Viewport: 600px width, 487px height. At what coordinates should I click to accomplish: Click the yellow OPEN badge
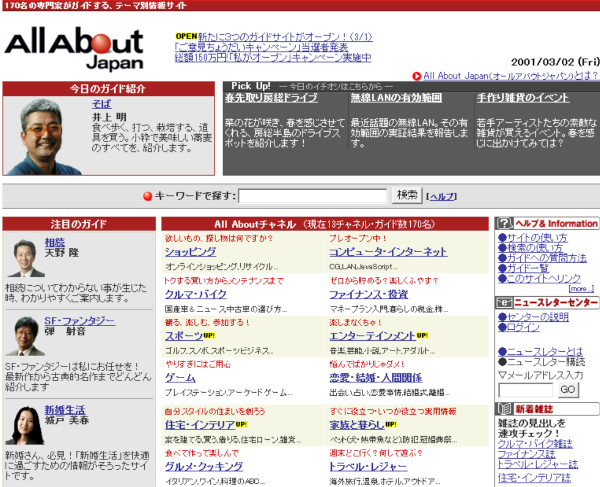pos(186,36)
